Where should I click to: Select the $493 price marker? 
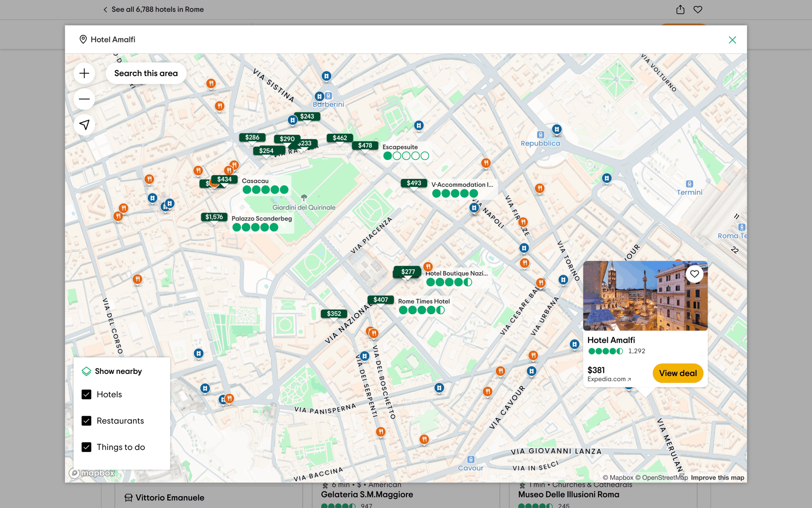pyautogui.click(x=414, y=183)
